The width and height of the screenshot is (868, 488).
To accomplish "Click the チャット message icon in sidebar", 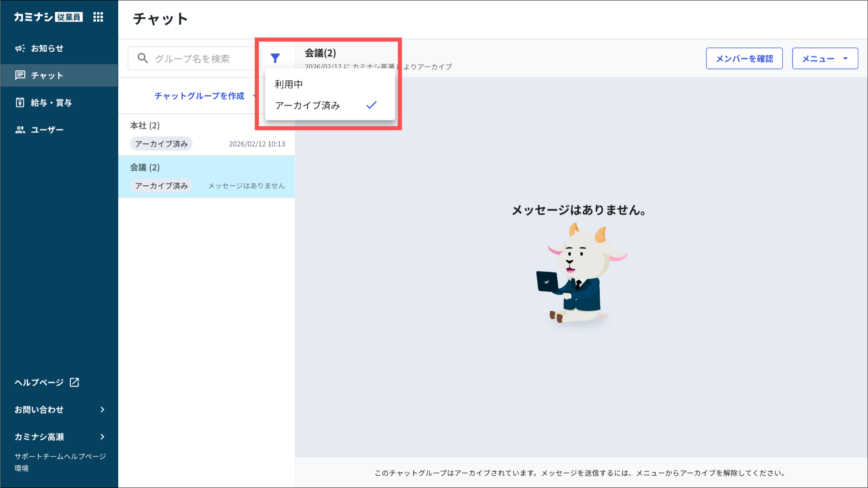I will point(20,75).
